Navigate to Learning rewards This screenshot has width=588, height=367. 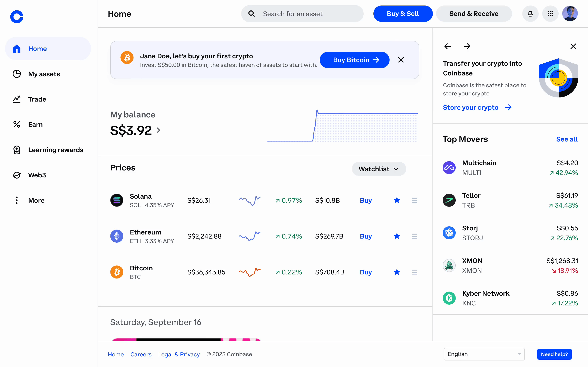pos(55,150)
